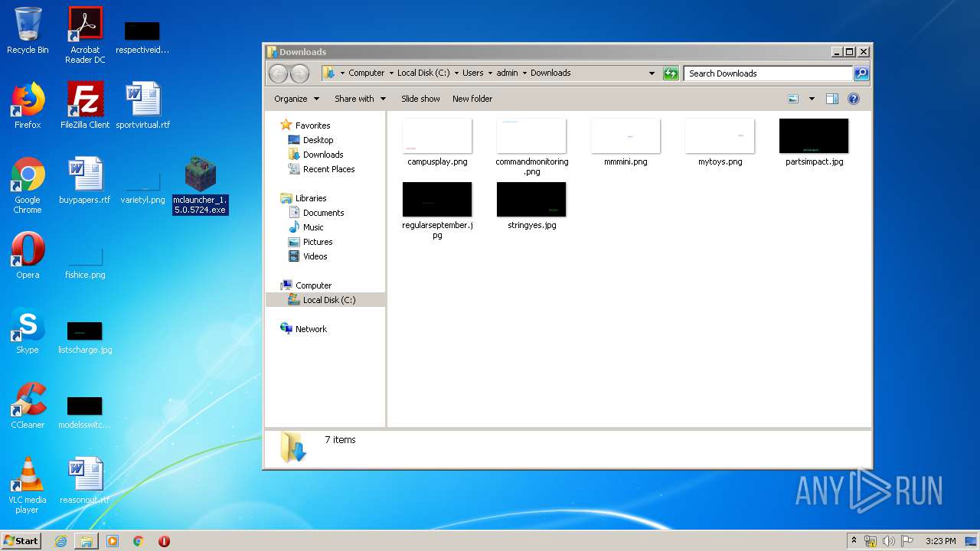980x551 pixels.
Task: Click the volume speaker tray icon
Action: click(x=888, y=541)
